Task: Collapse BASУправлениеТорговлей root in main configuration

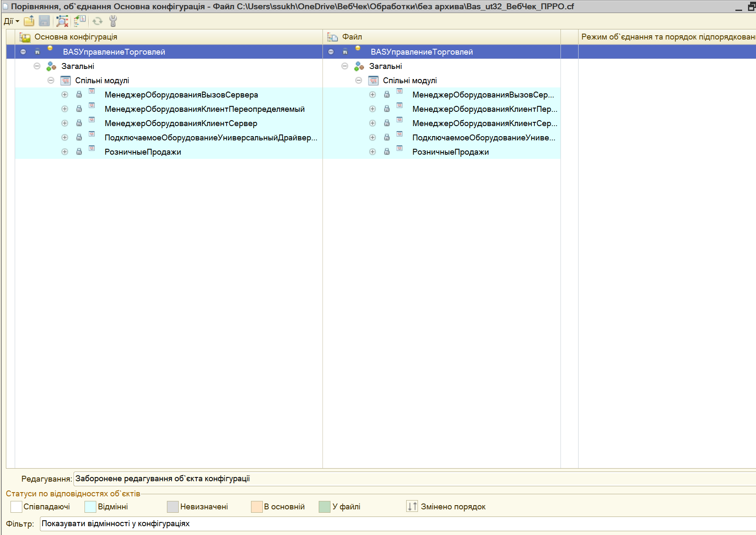Action: tap(23, 52)
